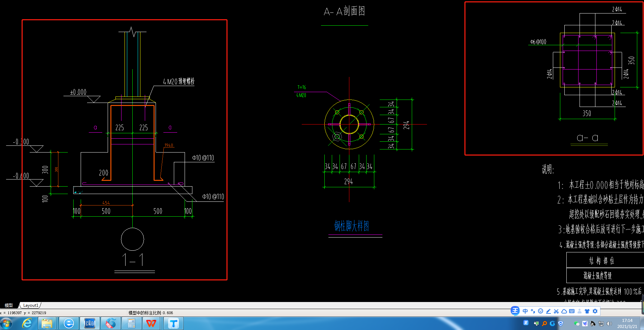This screenshot has width=644, height=330.
Task: Open the Windows Start menu
Action: pos(6,323)
